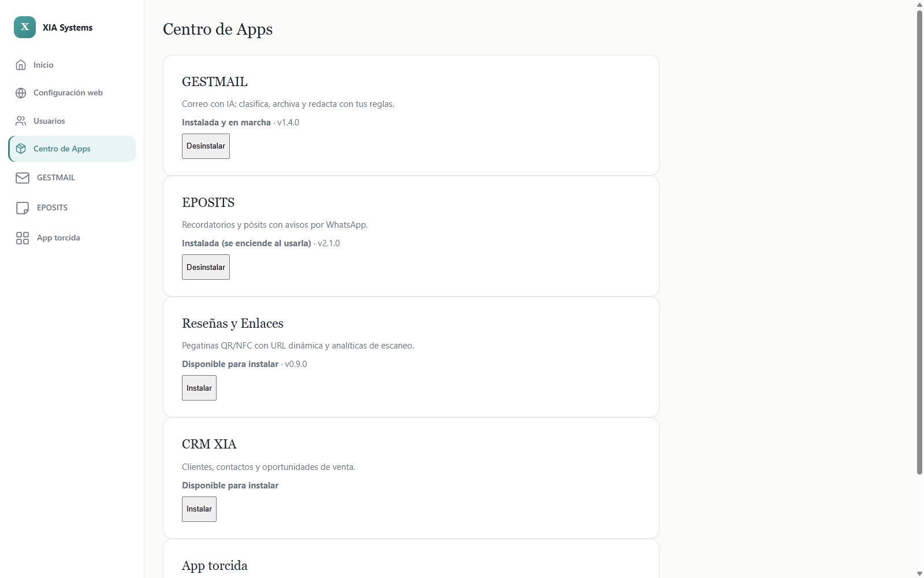Click the Centro de Apps page title
This screenshot has width=924, height=578.
click(x=218, y=29)
